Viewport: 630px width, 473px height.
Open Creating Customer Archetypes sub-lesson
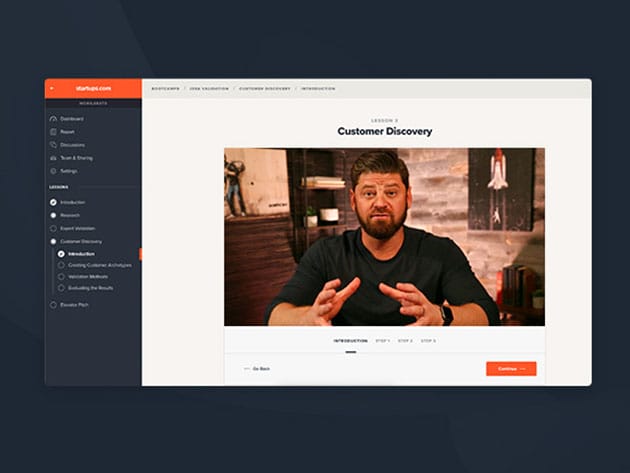click(x=99, y=265)
